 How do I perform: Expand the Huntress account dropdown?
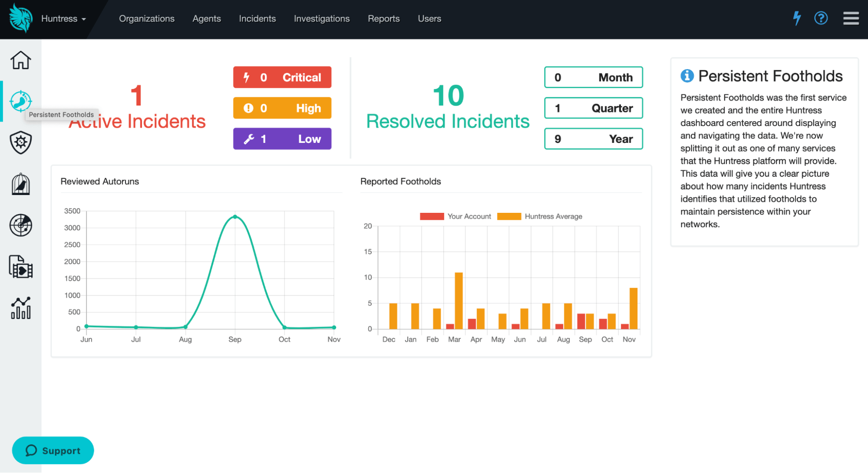pyautogui.click(x=63, y=19)
